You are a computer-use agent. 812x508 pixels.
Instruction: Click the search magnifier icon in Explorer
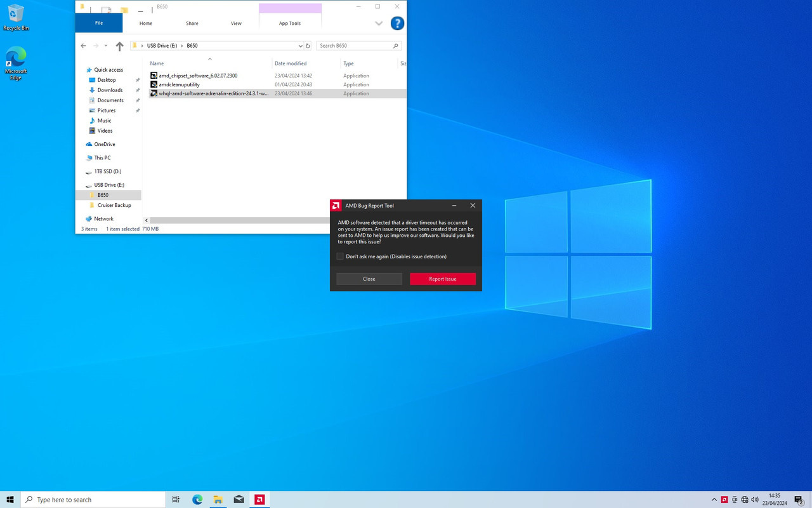[x=396, y=46]
